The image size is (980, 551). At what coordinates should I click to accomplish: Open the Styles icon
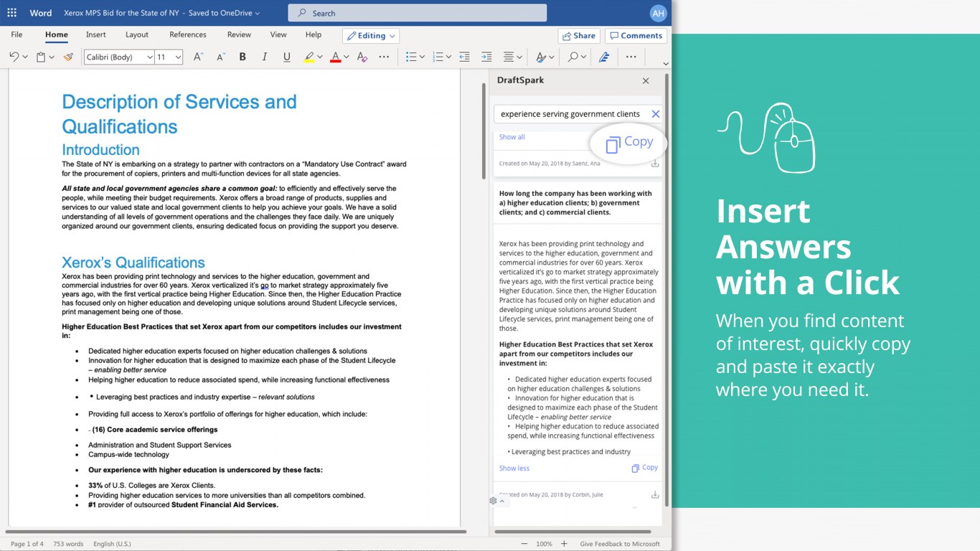542,57
